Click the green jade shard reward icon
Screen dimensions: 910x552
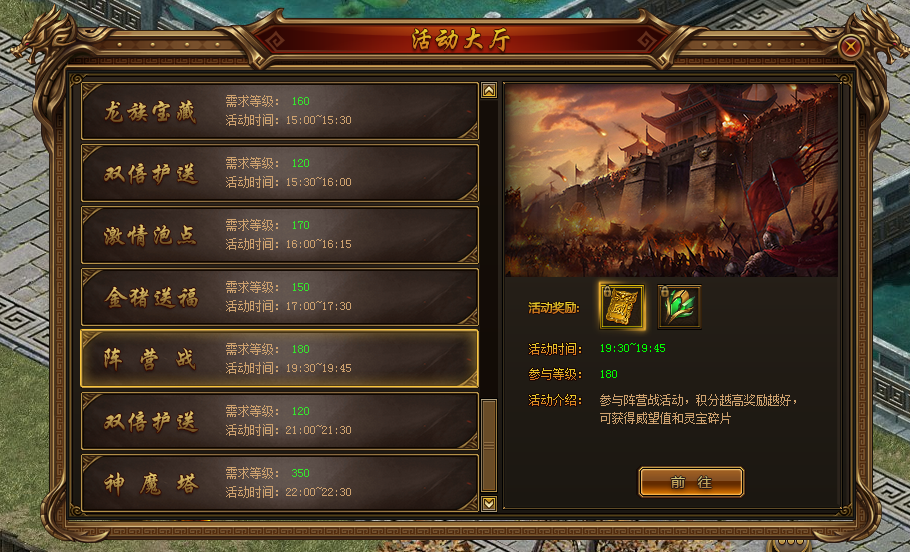(x=679, y=307)
